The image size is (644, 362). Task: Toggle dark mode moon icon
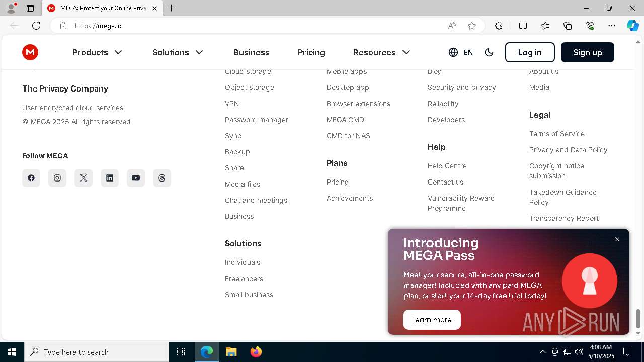[x=489, y=52]
